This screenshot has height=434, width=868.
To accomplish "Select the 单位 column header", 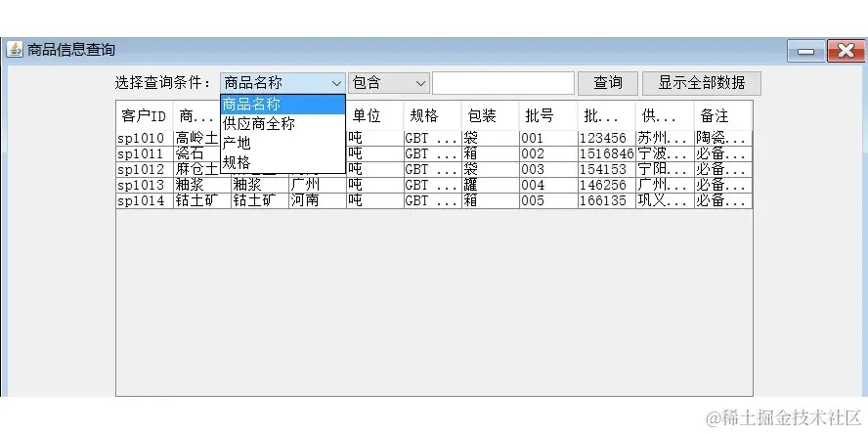I will click(374, 115).
